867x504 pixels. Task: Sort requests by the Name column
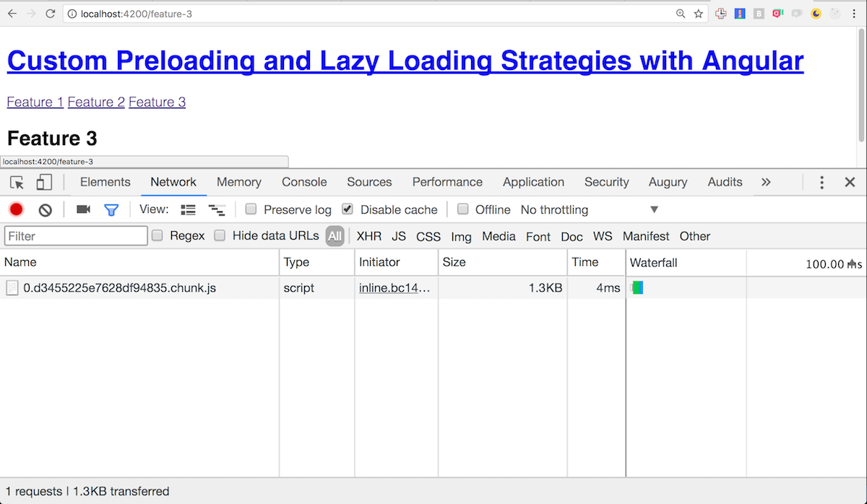pos(139,262)
